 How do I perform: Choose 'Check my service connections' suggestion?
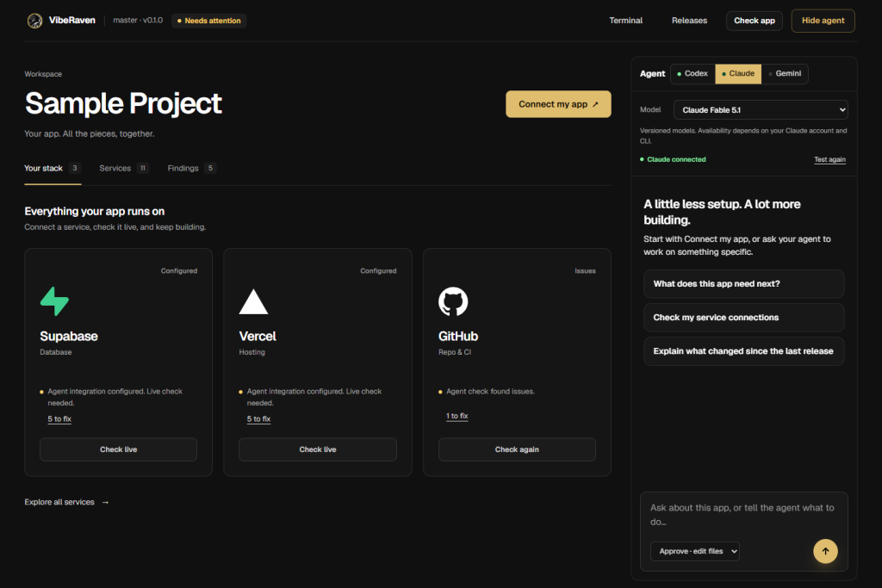click(743, 318)
